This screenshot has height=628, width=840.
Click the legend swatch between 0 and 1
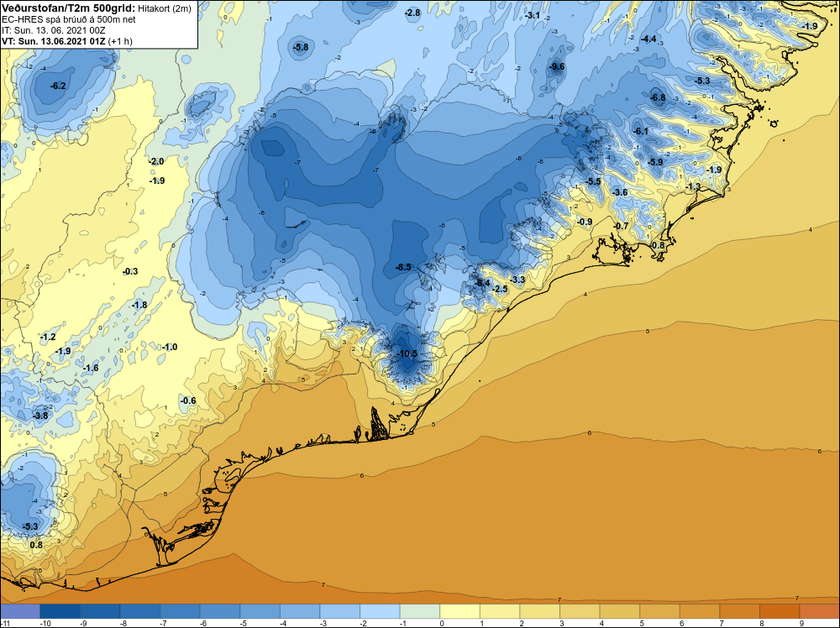460,611
